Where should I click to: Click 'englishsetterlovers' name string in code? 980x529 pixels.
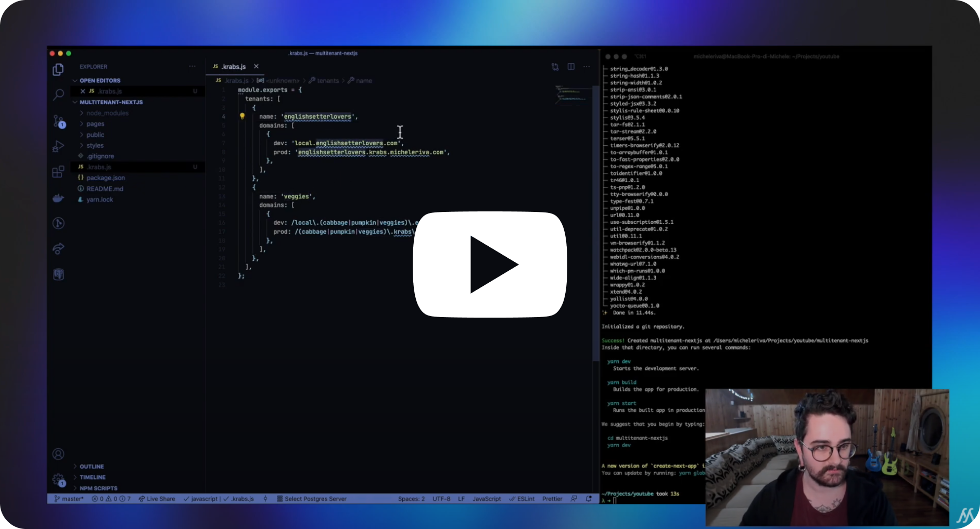point(317,117)
